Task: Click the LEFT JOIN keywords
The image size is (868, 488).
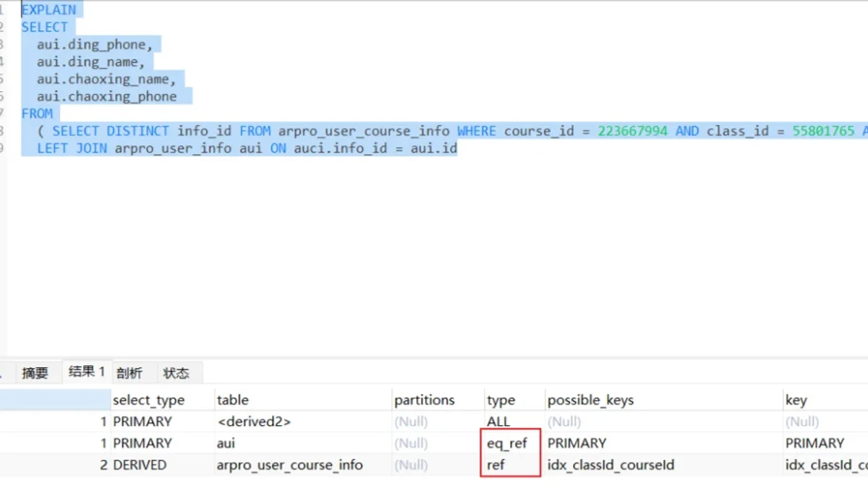Action: pyautogui.click(x=72, y=148)
